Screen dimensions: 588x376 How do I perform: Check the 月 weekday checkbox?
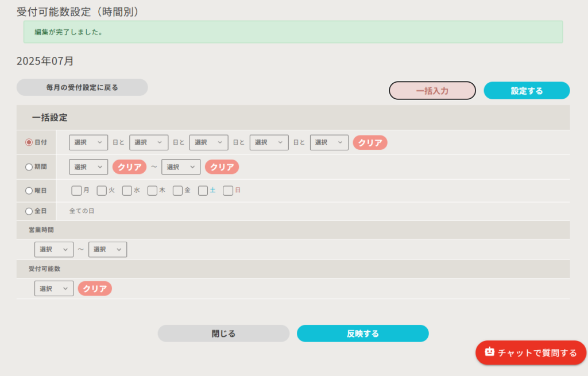(x=76, y=191)
